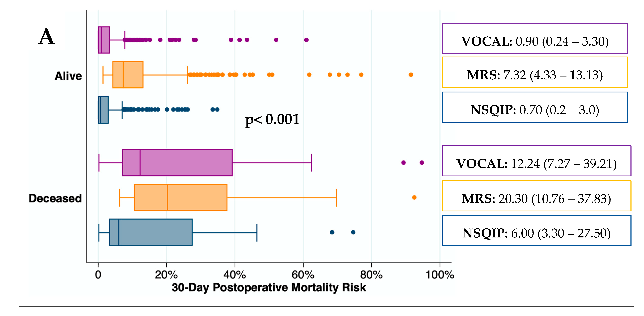Viewport: 644px width, 316px height.
Task: Click the MRS: 20.30 (10.76 – 37.83) box
Action: [x=536, y=196]
